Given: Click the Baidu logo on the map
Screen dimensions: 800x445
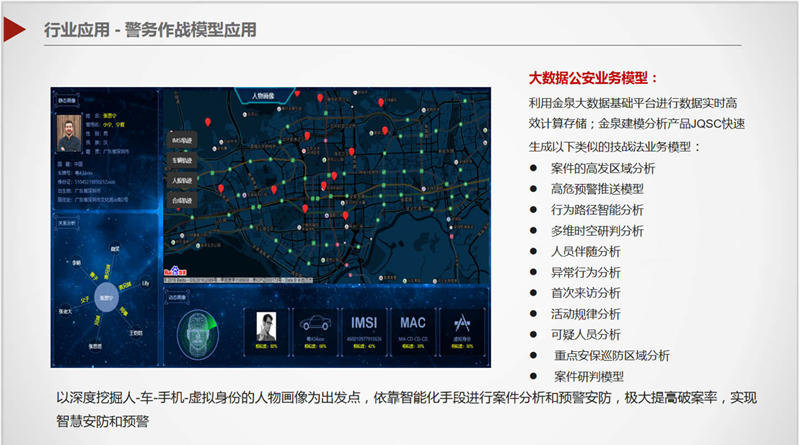Looking at the screenshot, I should (x=176, y=269).
